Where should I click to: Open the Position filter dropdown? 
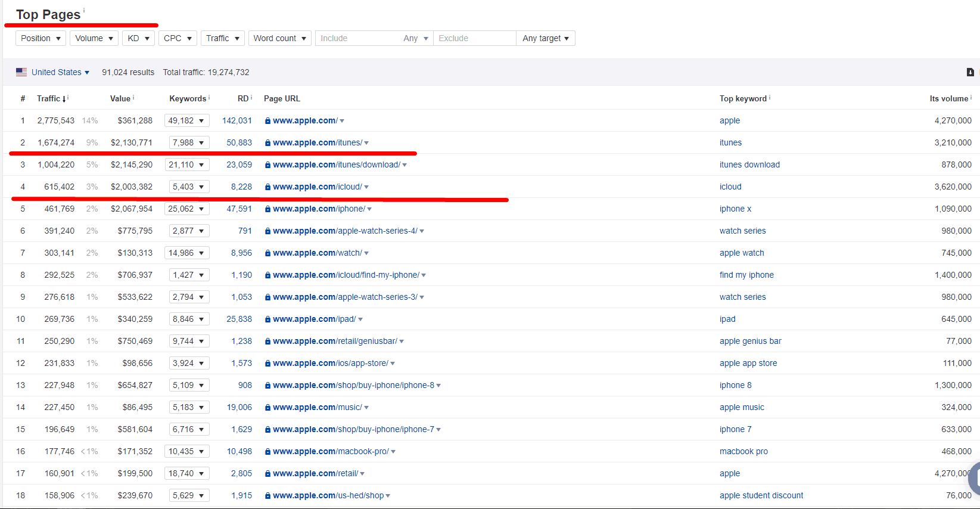pyautogui.click(x=41, y=38)
